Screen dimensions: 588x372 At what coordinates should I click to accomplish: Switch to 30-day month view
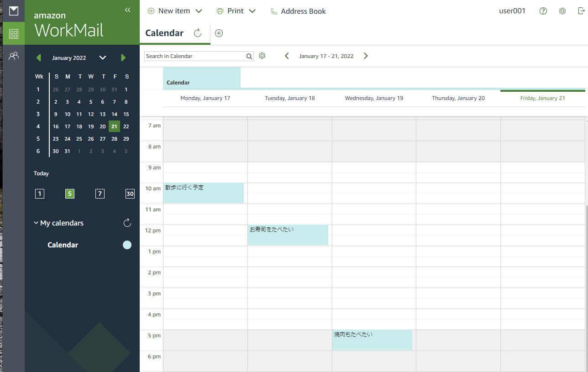[130, 194]
